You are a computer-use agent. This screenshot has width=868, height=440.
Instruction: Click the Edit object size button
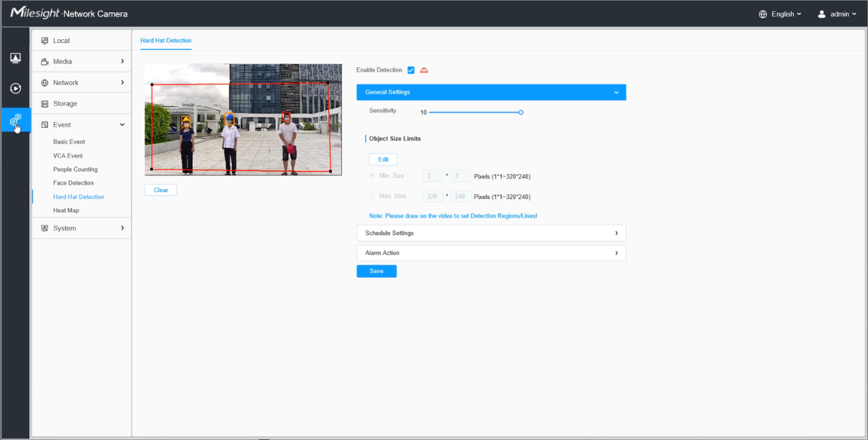coord(383,159)
